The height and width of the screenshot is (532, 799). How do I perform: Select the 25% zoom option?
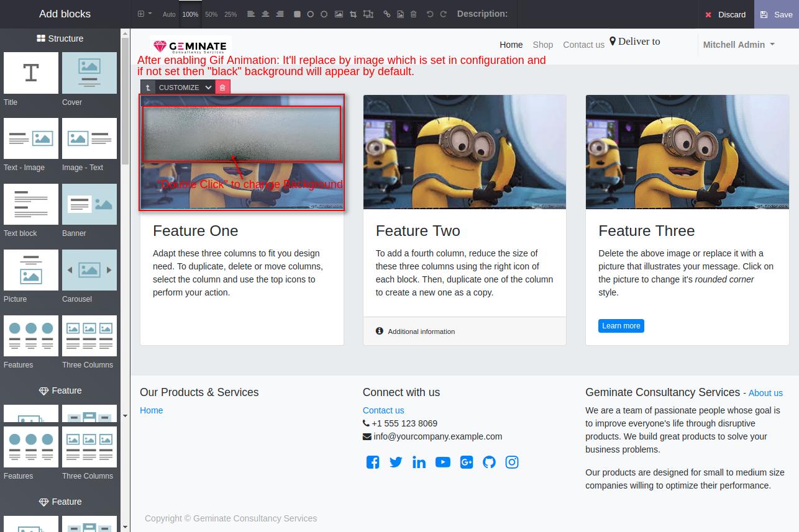click(231, 14)
